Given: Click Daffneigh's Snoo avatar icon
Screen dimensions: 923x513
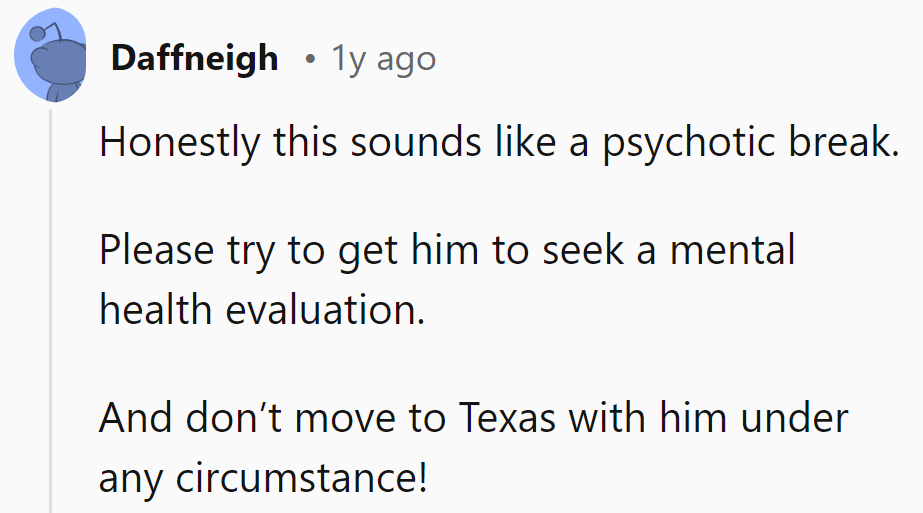Looking at the screenshot, I should pos(50,55).
